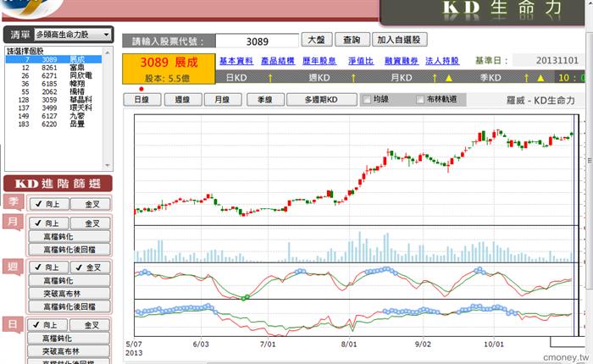The width and height of the screenshot is (593, 364).
Task: Select stock 6185 in the stock list
Action: (53, 84)
